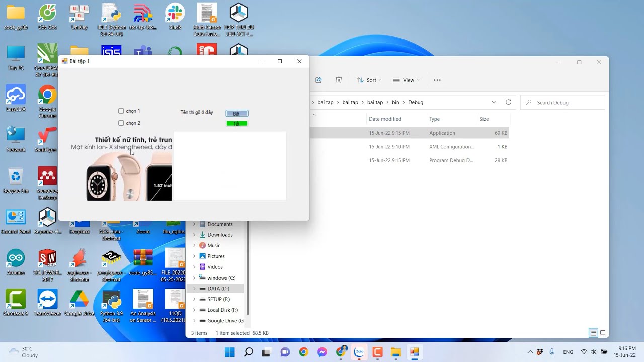Open the Recycle Bin
This screenshot has width=644, height=362.
16,180
